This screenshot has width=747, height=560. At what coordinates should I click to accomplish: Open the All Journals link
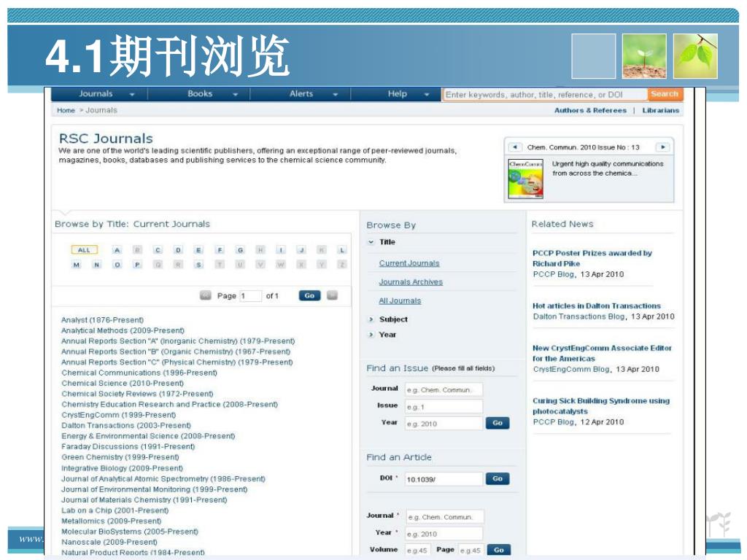click(400, 301)
